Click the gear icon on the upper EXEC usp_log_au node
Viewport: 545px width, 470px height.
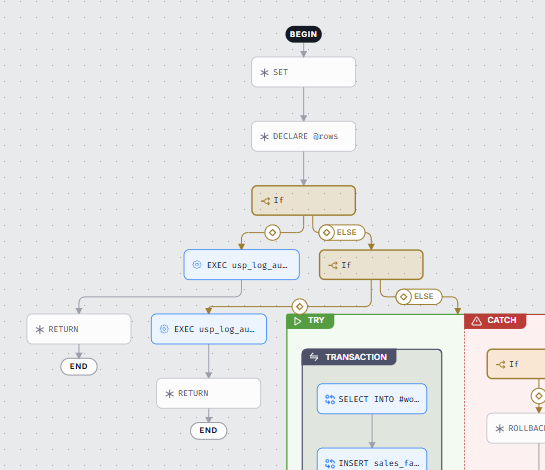pos(197,265)
